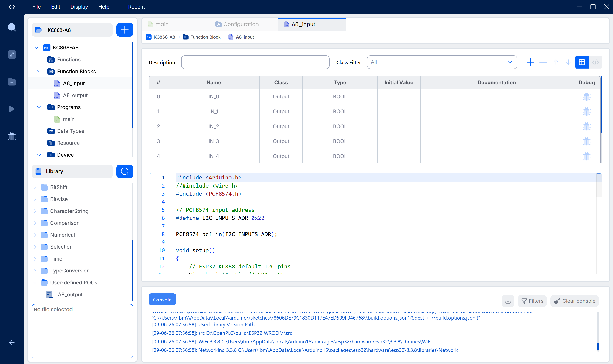The width and height of the screenshot is (613, 364).
Task: Open Functions folder in tree
Action: 68,60
